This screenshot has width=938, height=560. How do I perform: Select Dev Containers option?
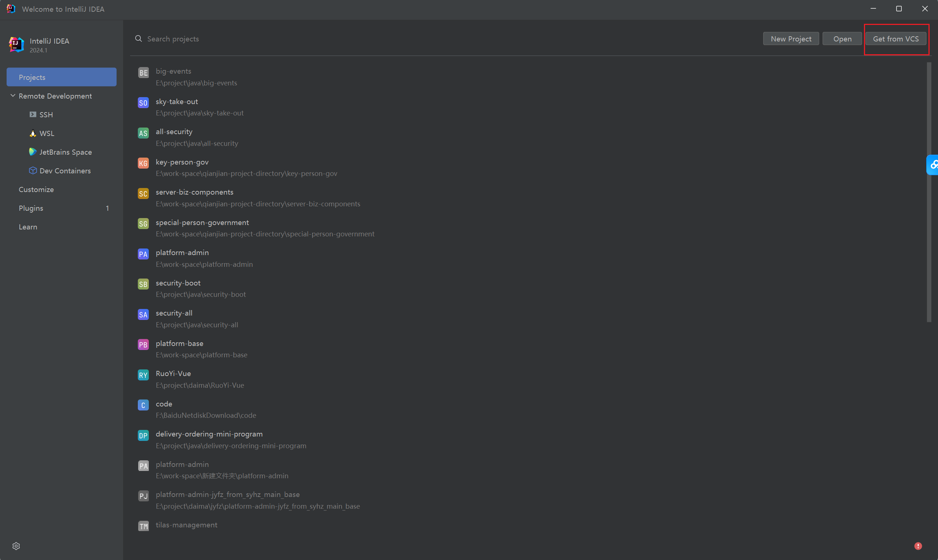click(x=62, y=170)
